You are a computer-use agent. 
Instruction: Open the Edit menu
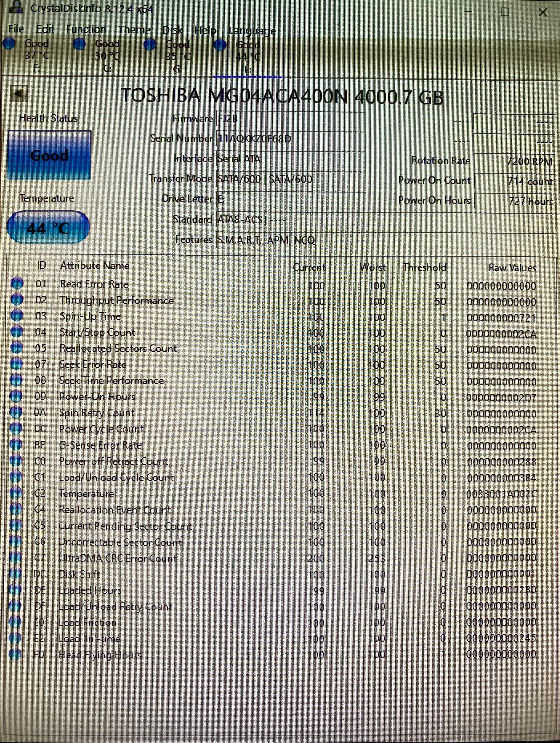45,29
